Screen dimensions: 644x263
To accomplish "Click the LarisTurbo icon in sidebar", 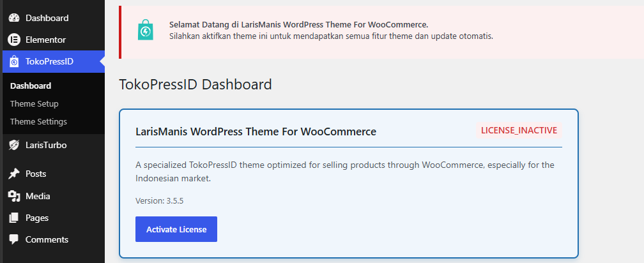I will coord(14,145).
